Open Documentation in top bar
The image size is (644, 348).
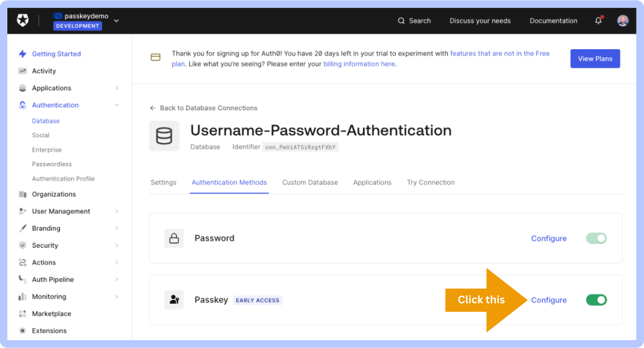pos(553,20)
